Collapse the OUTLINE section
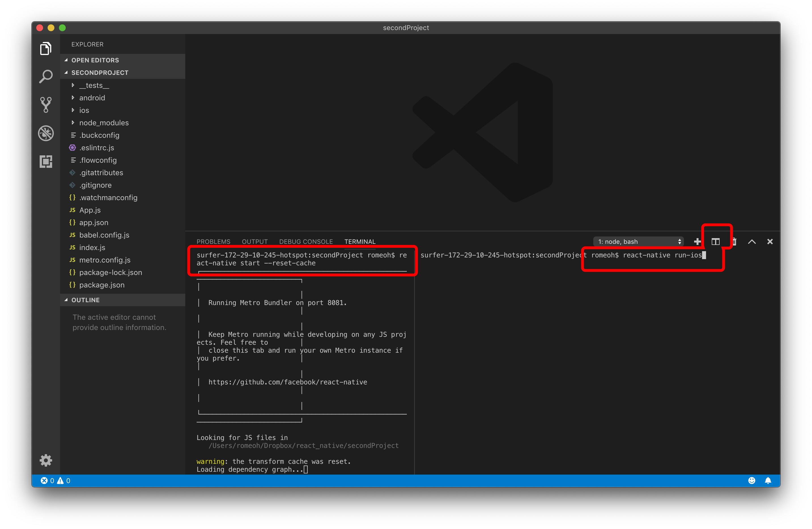 (x=85, y=300)
